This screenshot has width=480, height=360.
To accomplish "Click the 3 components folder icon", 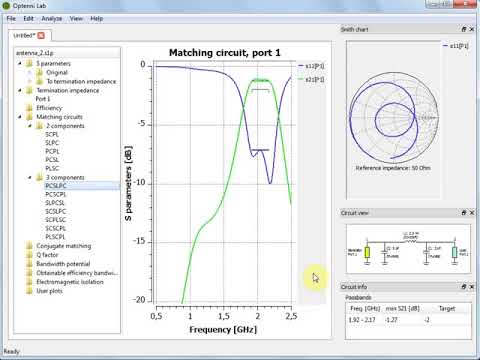I will coord(39,177).
